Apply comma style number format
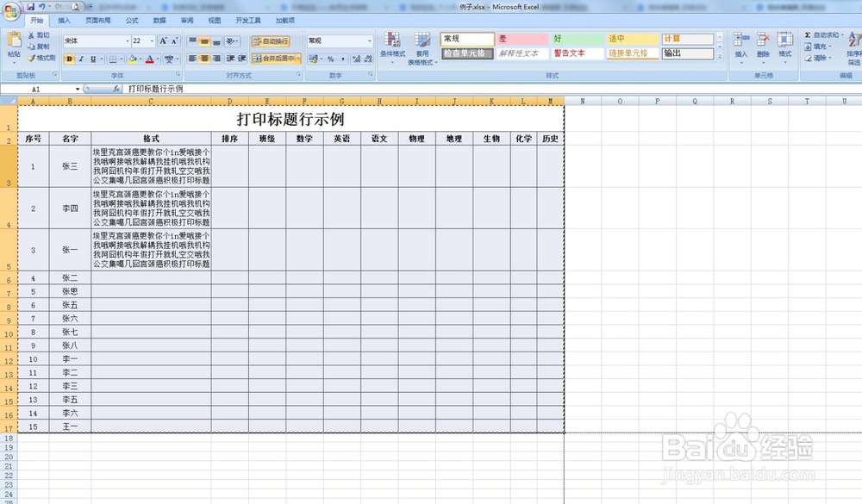 click(x=343, y=59)
